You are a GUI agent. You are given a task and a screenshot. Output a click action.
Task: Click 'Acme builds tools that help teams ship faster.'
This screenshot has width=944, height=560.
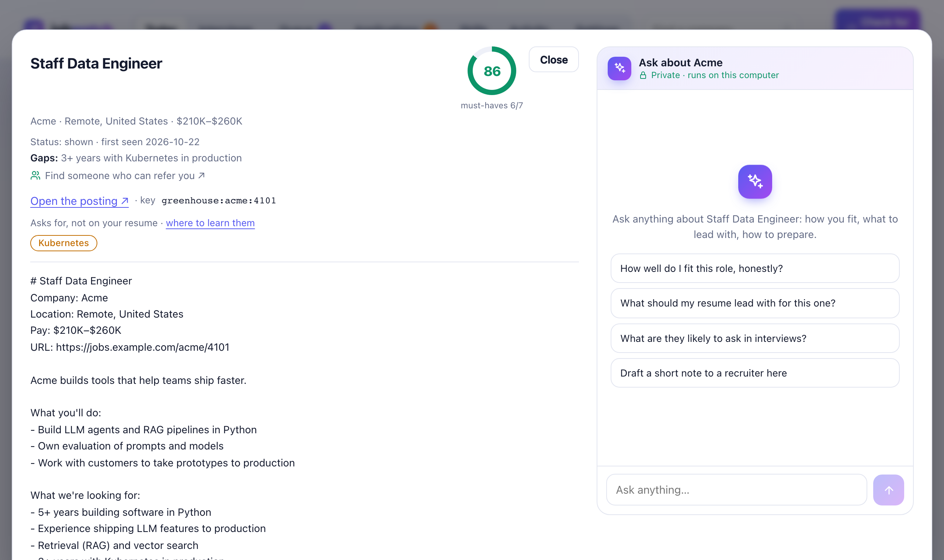pos(138,380)
